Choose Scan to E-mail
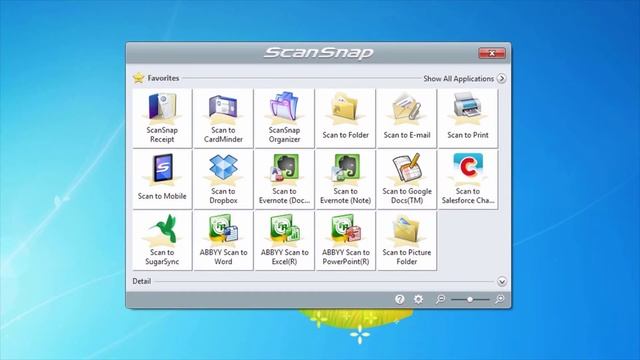 (x=407, y=118)
